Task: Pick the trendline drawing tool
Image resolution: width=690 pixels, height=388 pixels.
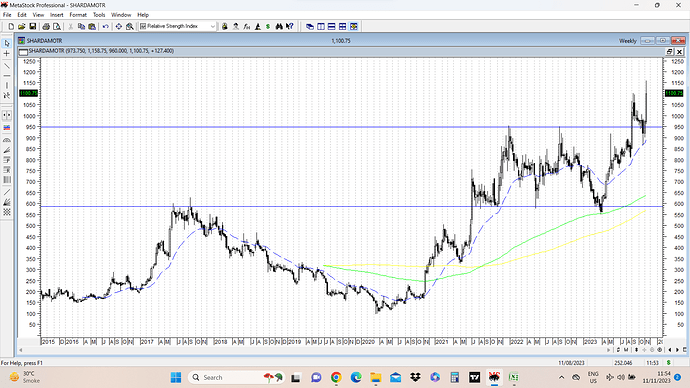Action: tap(7, 66)
